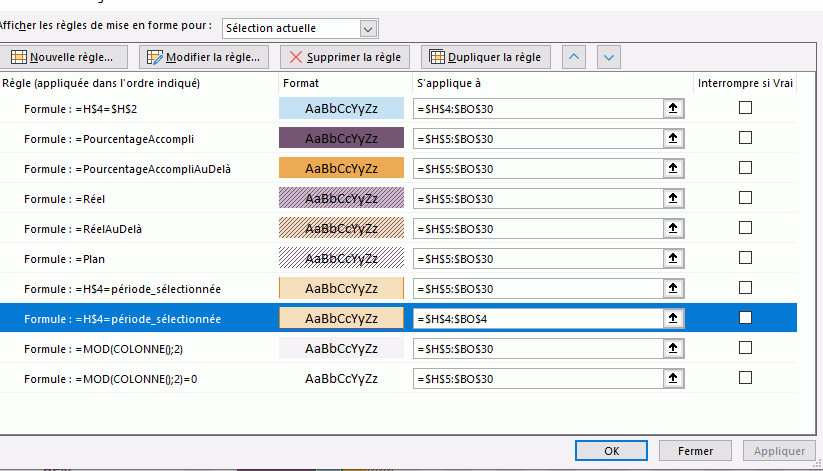The width and height of the screenshot is (823, 471).
Task: Click the orange format preview for =PourcentageAccompliAuDelà
Action: (341, 169)
